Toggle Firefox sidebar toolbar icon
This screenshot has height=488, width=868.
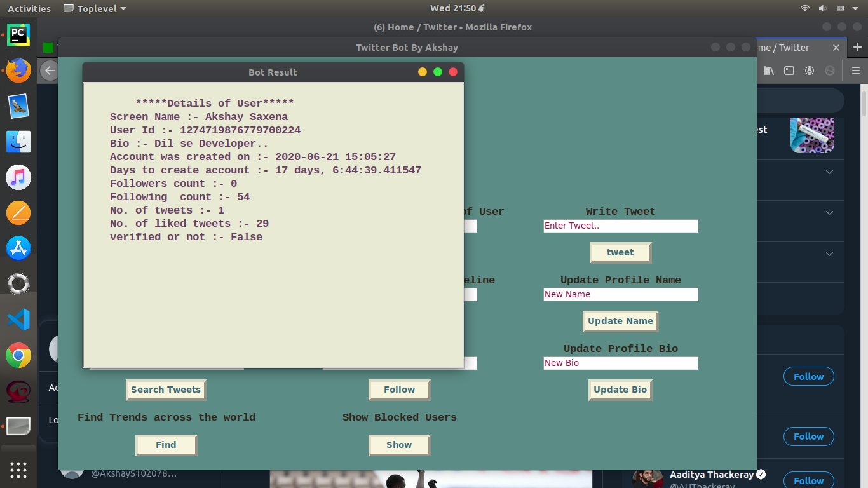[789, 71]
